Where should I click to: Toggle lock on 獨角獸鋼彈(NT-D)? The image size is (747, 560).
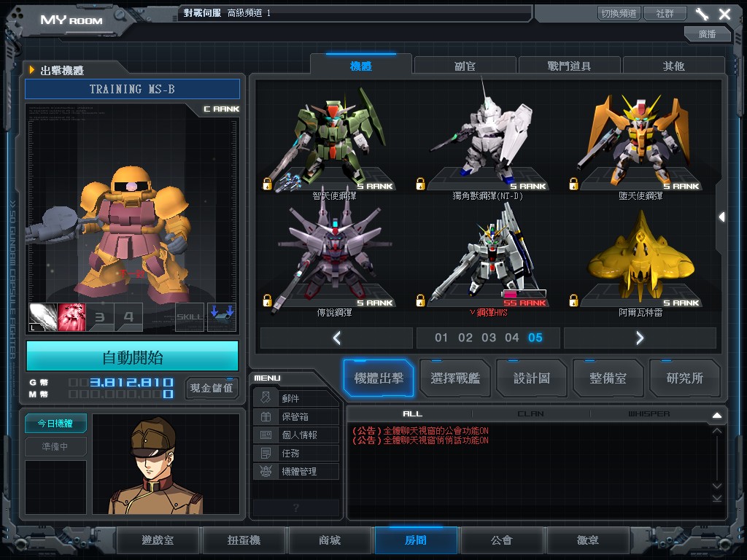coord(420,184)
